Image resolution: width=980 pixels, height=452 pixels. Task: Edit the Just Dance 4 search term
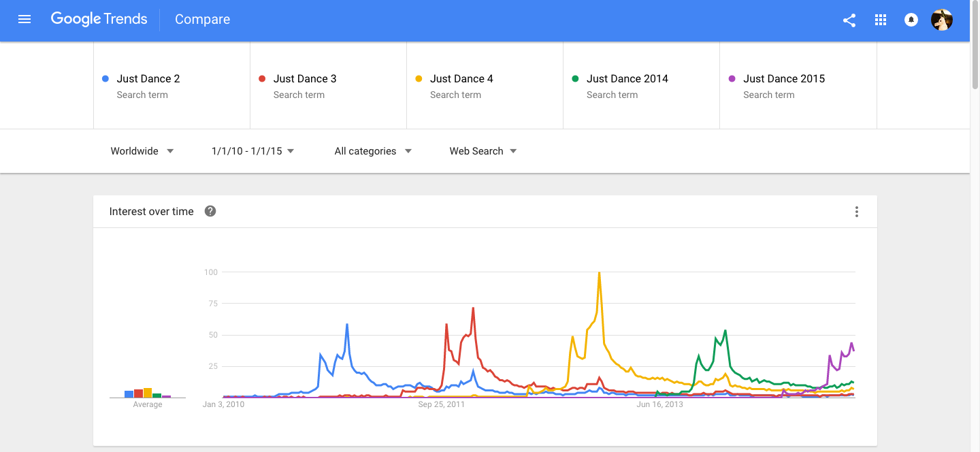point(461,79)
